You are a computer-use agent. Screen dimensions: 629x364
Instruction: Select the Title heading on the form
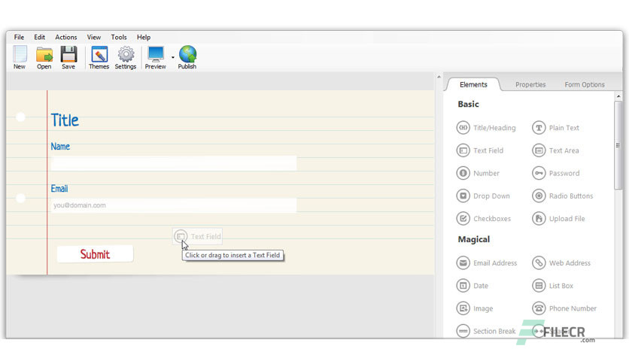click(x=65, y=120)
